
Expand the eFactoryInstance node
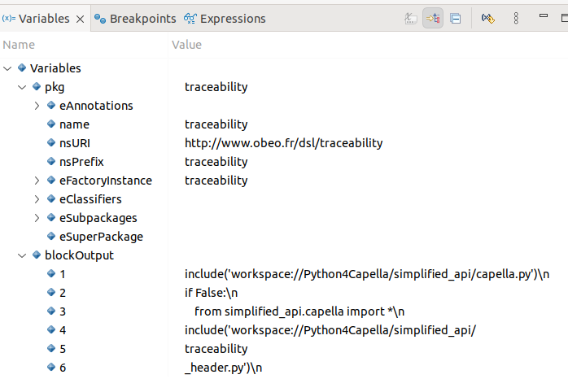tap(37, 181)
